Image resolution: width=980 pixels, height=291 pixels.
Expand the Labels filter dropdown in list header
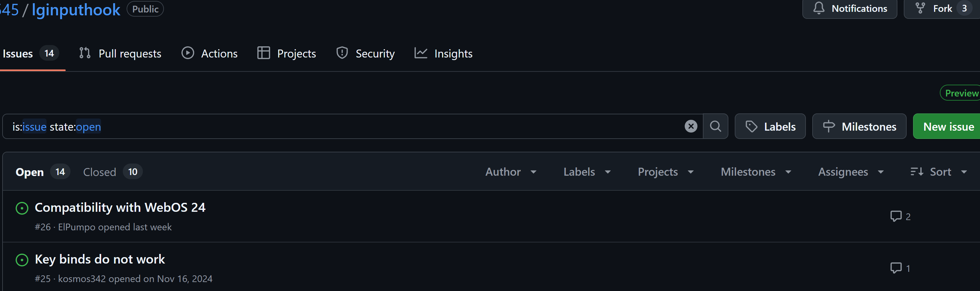[x=587, y=172]
